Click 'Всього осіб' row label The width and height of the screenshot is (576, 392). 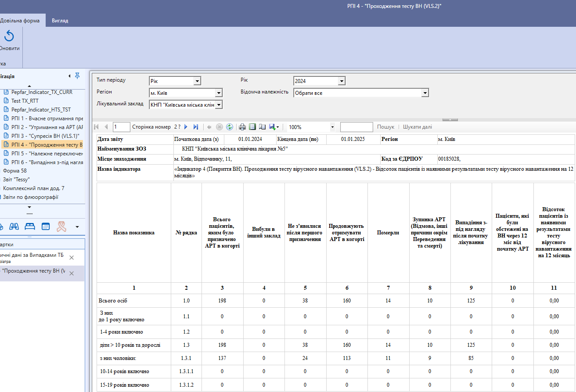[x=113, y=301]
